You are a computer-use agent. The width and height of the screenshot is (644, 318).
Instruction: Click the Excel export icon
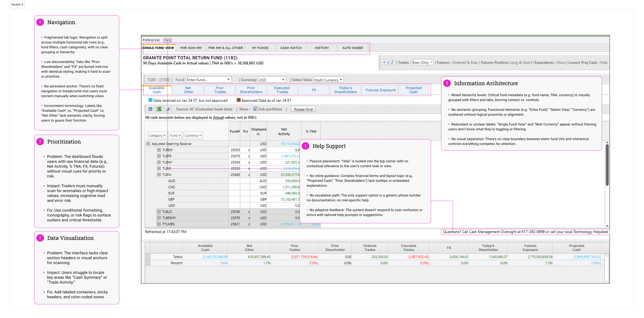pos(159,109)
